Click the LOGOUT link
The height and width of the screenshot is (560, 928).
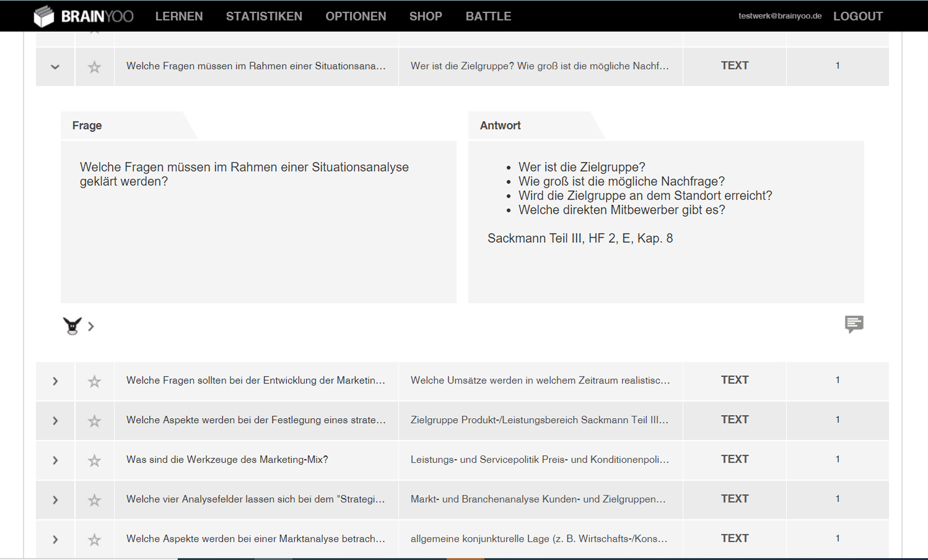tap(857, 16)
